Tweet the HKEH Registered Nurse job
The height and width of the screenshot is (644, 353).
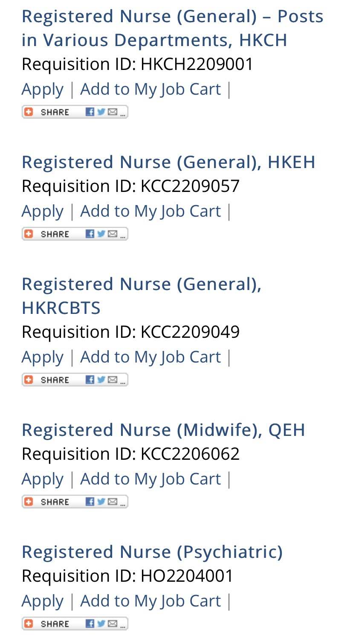tap(101, 234)
